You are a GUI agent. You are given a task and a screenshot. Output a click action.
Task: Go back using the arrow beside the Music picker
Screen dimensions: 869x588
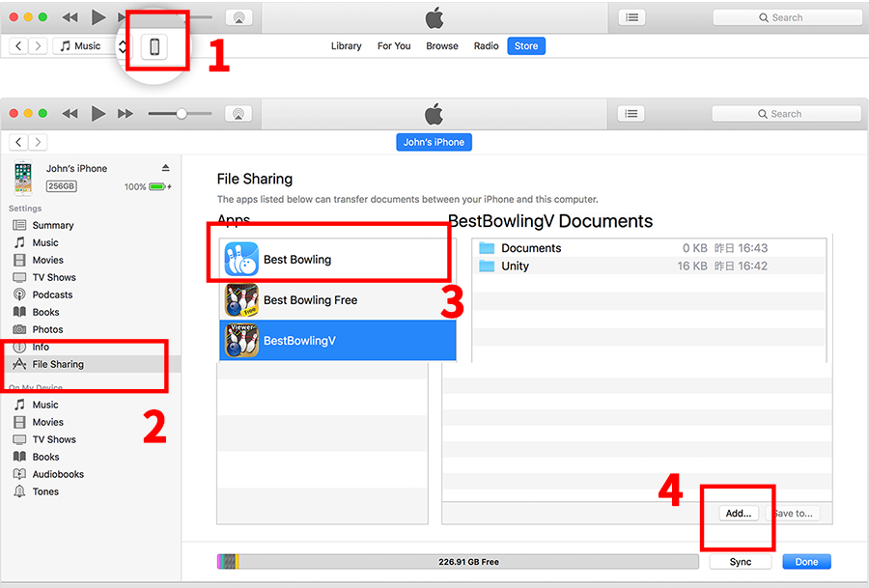tap(18, 46)
